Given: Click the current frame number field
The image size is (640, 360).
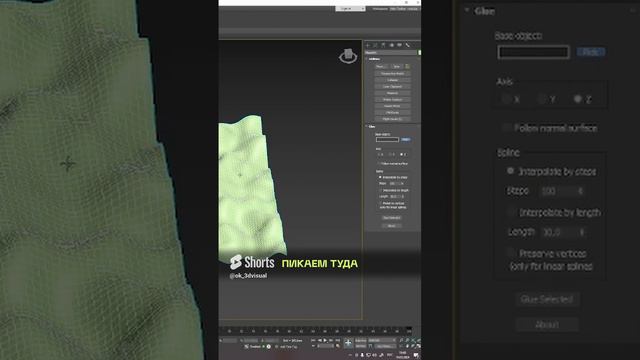Looking at the screenshot, I should [x=325, y=346].
